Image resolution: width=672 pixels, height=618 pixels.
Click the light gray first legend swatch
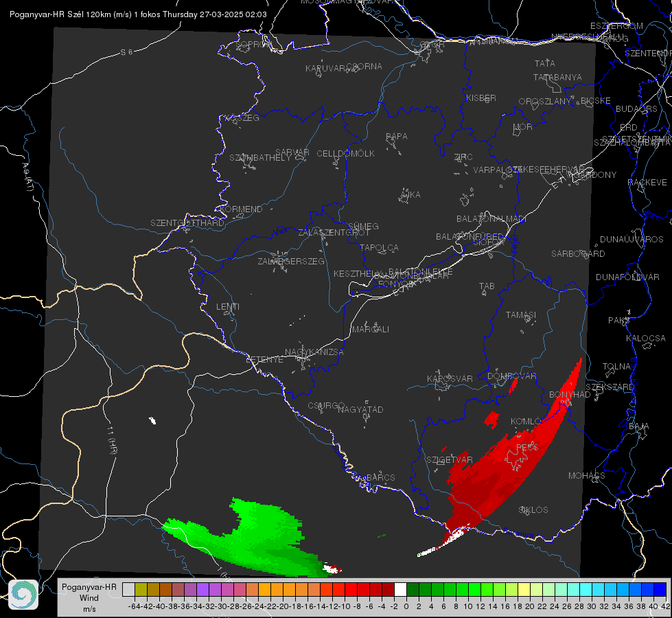click(x=128, y=590)
